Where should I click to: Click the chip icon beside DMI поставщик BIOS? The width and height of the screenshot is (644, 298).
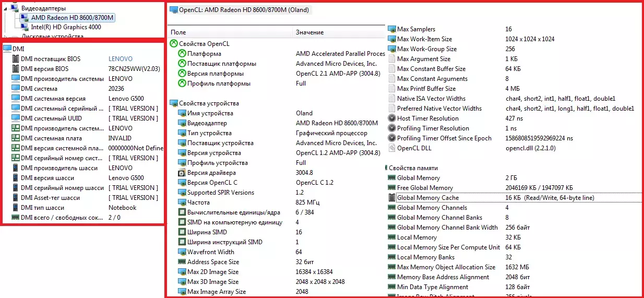pyautogui.click(x=15, y=59)
